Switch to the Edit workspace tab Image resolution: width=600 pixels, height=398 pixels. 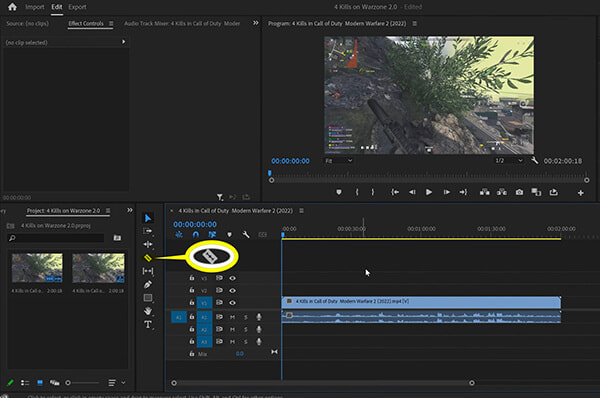click(57, 7)
